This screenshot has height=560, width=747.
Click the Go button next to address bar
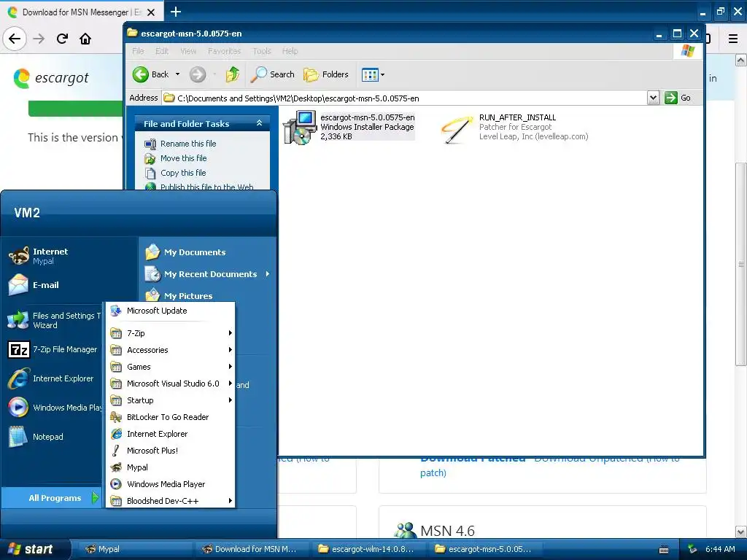[678, 98]
